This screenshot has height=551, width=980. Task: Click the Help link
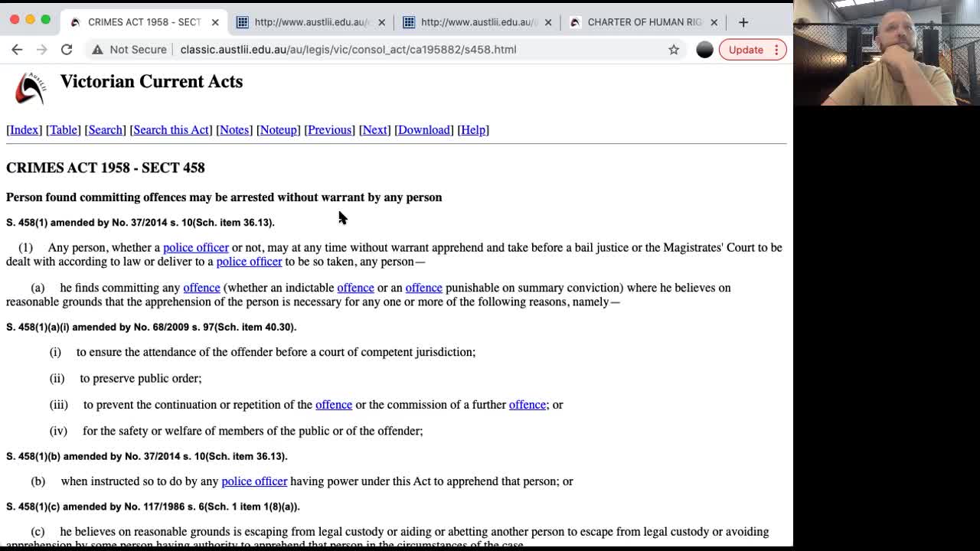473,130
